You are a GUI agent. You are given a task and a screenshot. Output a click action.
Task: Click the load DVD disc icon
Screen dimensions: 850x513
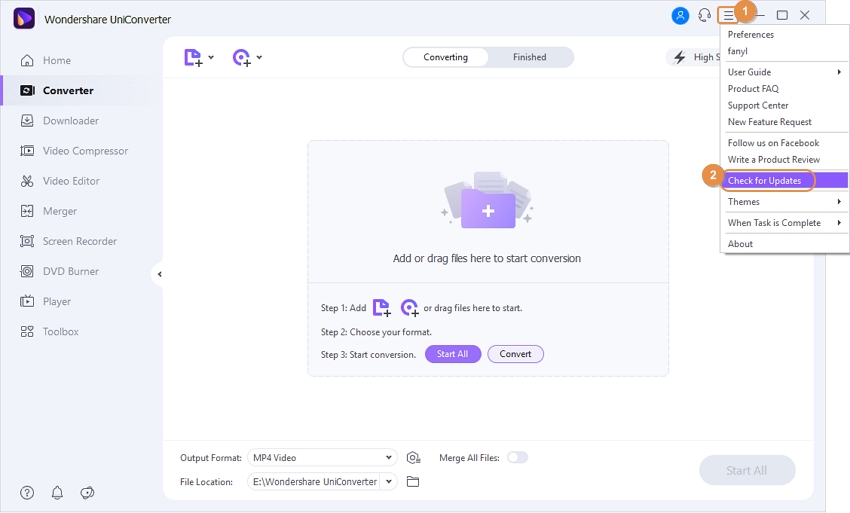(x=242, y=58)
